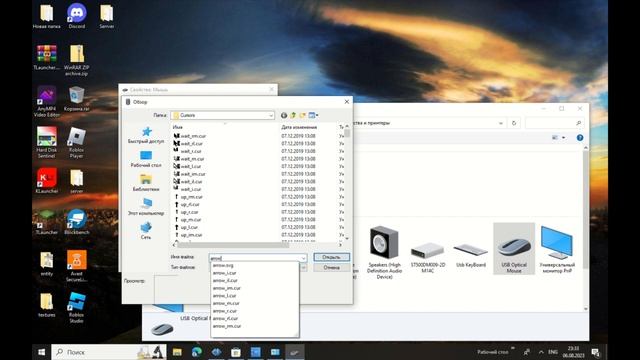Image resolution: width=640 pixels, height=360 pixels.
Task: Select AnyMP4 Video Editor shortcut
Action: coord(47,102)
